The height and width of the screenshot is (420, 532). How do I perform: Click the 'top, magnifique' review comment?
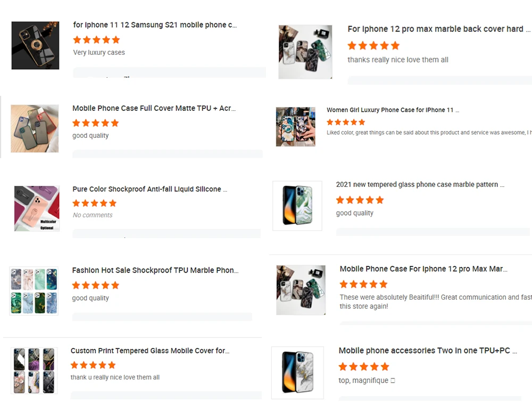pyautogui.click(x=367, y=381)
